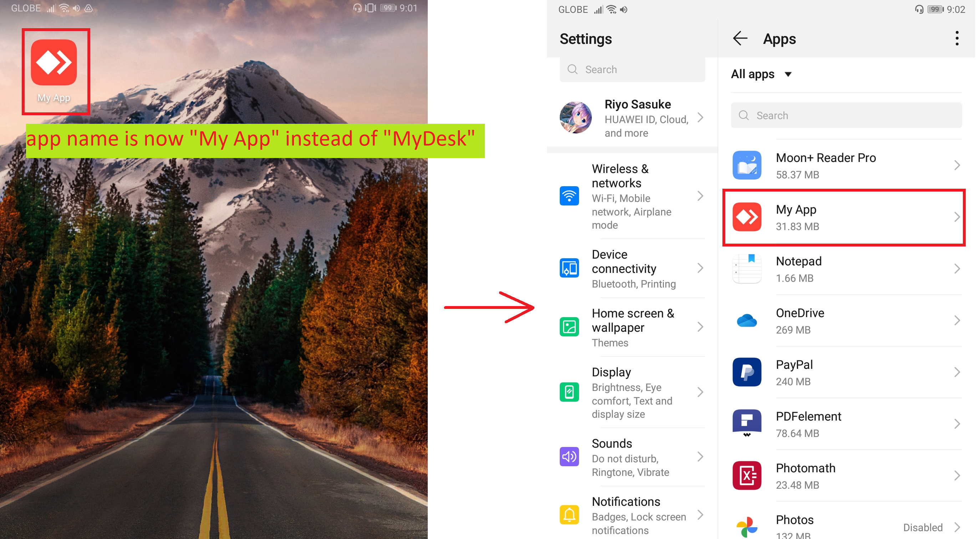Open the three-dot overflow menu
Screen dimensions: 980x539
coord(956,39)
